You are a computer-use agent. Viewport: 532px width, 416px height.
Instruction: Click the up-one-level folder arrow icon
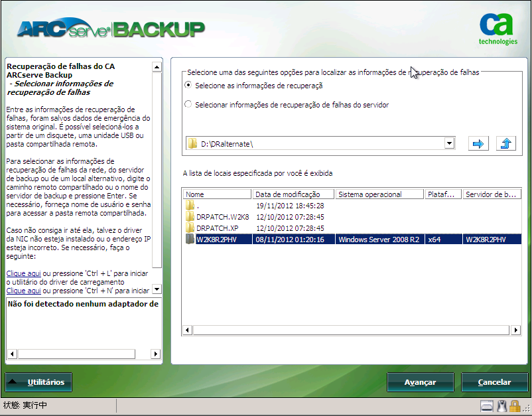point(506,144)
